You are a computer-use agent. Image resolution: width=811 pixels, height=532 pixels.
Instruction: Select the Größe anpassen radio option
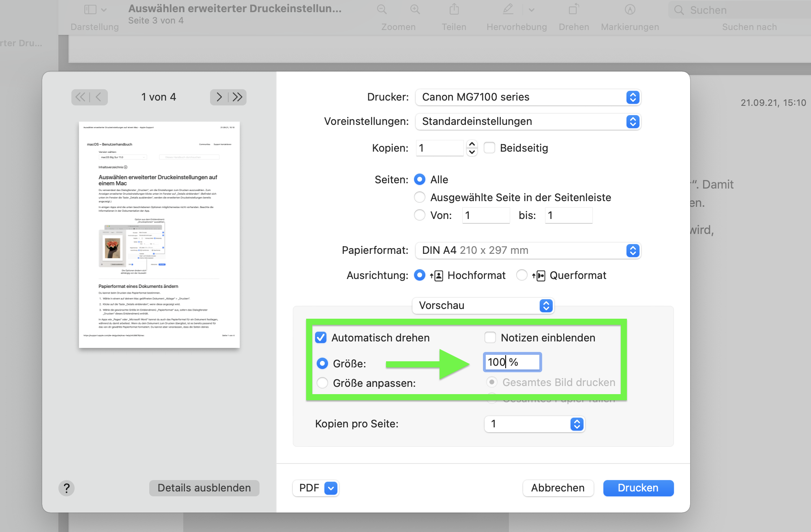(x=322, y=383)
